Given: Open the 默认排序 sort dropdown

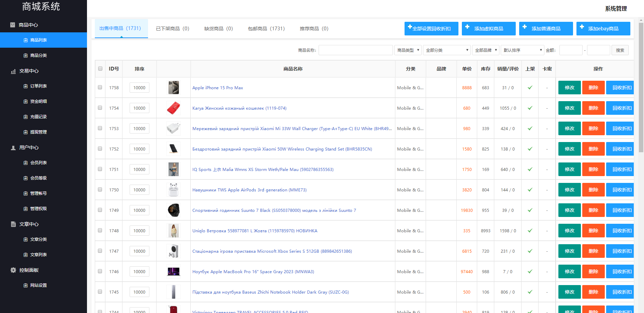Looking at the screenshot, I should point(523,50).
